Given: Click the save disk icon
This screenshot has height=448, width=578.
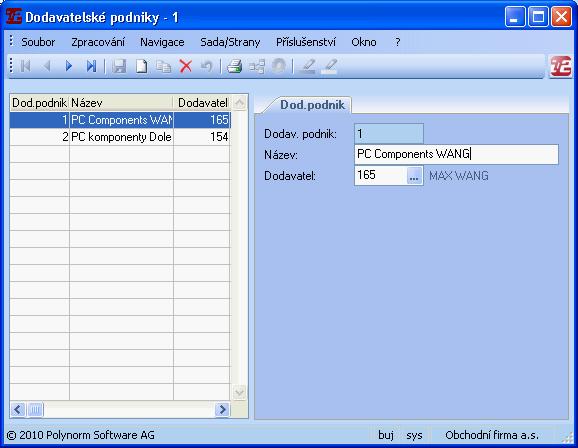Looking at the screenshot, I should point(119,66).
